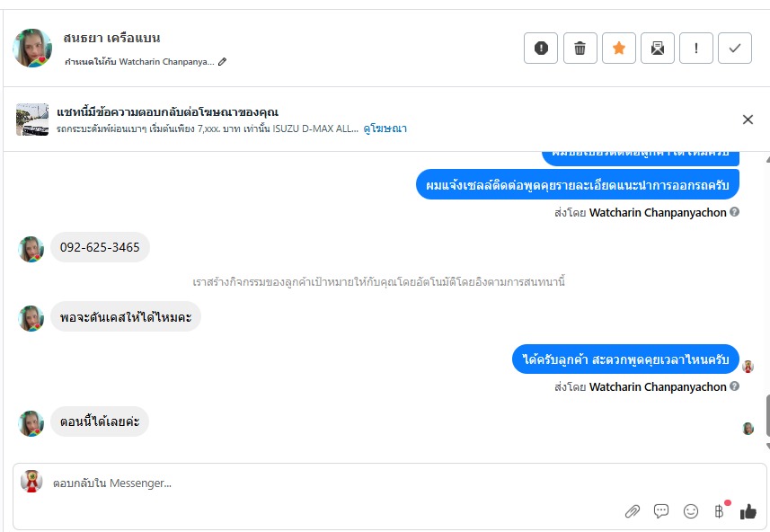This screenshot has height=532, width=770.
Task: Edit assignment with the pencil icon
Action: [223, 62]
